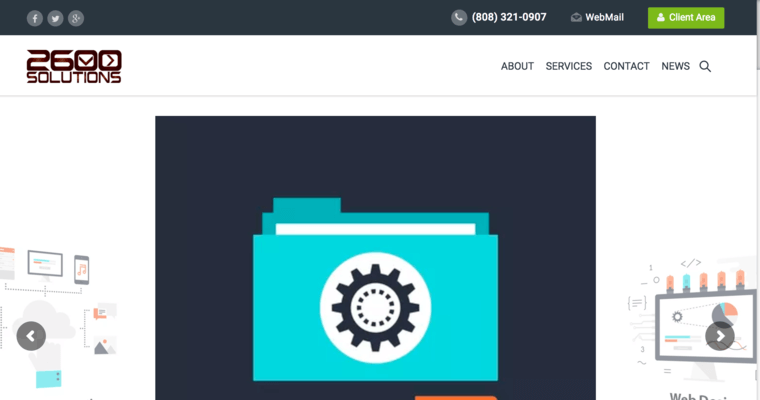Open the NEWS menu item
The height and width of the screenshot is (400, 760).
click(x=675, y=66)
